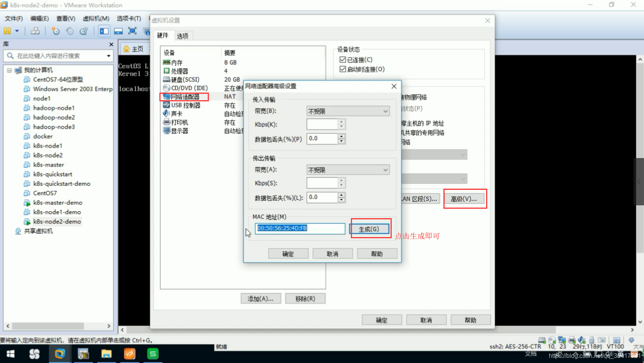Select the USB 控制器 device row
This screenshot has height=363, width=644.
pyautogui.click(x=203, y=105)
